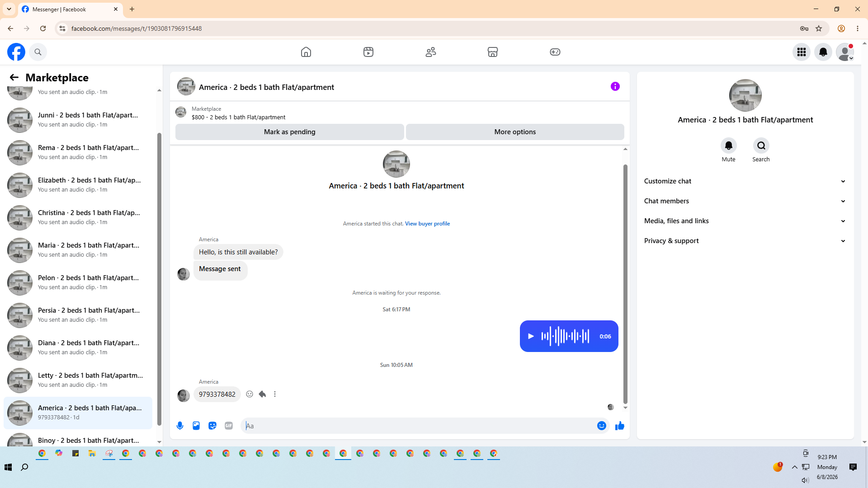Expand Chat members section
868x488 pixels.
coord(745,201)
